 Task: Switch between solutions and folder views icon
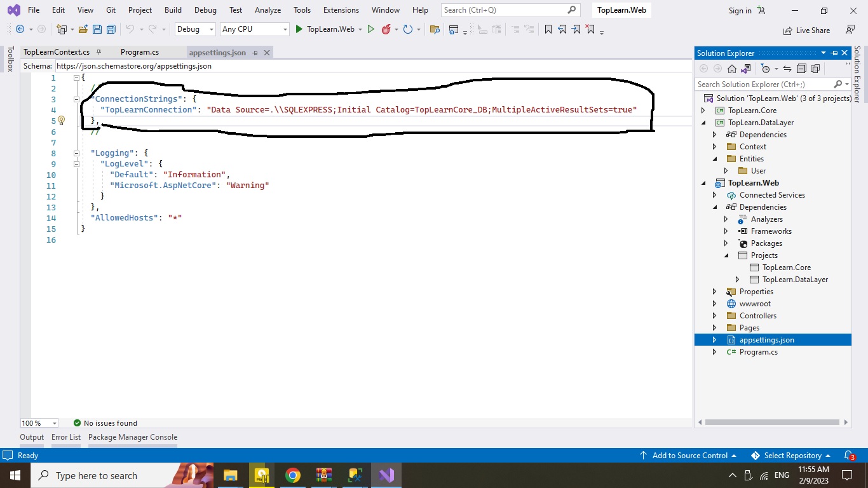click(746, 69)
